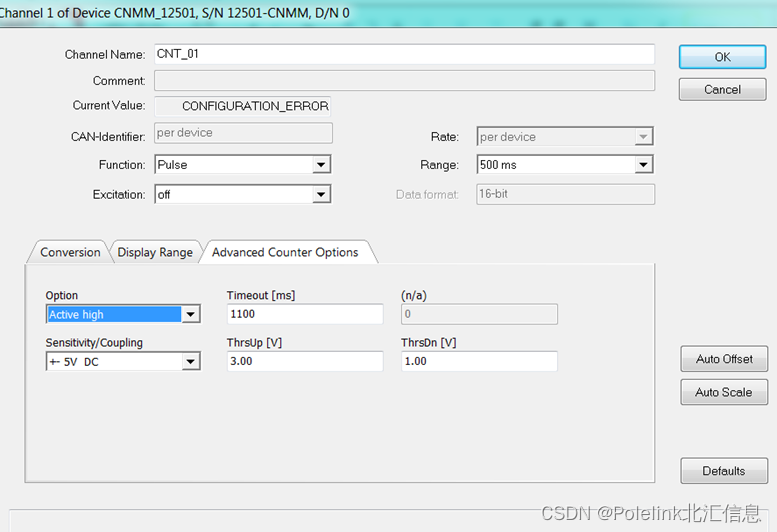The width and height of the screenshot is (777, 532).
Task: Expand the Excitation dropdown set to off
Action: pos(243,194)
